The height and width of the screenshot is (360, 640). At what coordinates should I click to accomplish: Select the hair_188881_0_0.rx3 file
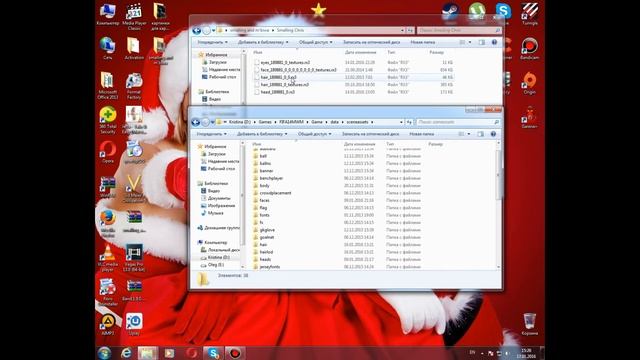[278, 77]
